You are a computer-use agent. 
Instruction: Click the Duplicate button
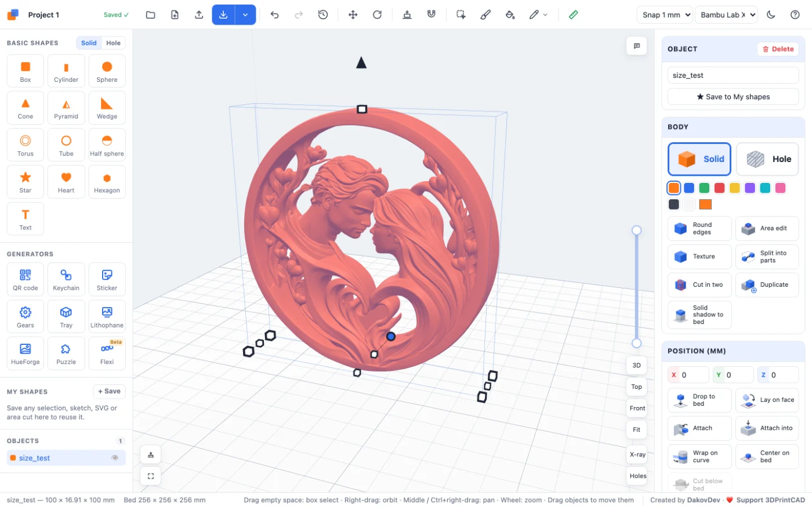tap(767, 285)
